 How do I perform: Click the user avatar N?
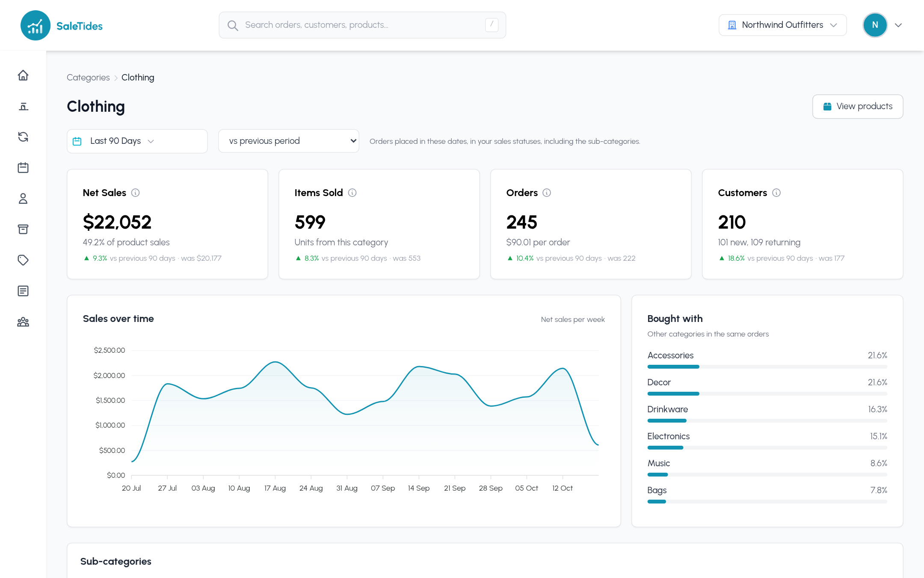[x=875, y=25]
